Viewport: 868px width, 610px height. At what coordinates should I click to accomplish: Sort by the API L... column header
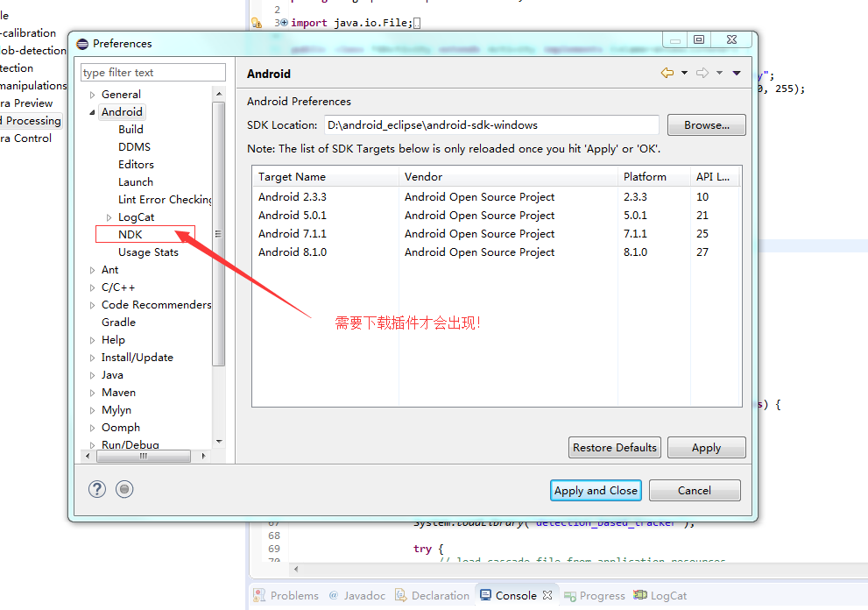[x=716, y=177]
